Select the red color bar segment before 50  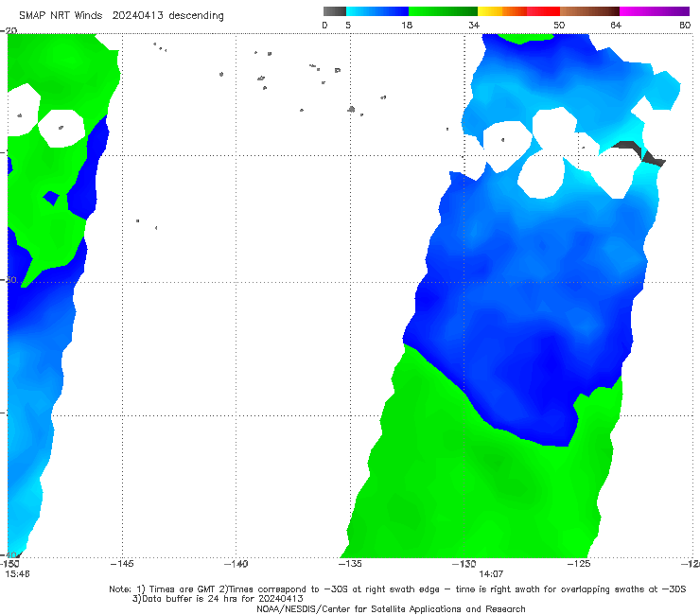coord(543,11)
